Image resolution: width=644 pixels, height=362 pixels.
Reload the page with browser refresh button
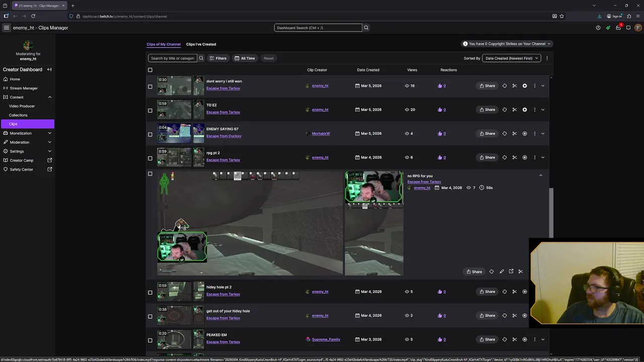point(33,16)
